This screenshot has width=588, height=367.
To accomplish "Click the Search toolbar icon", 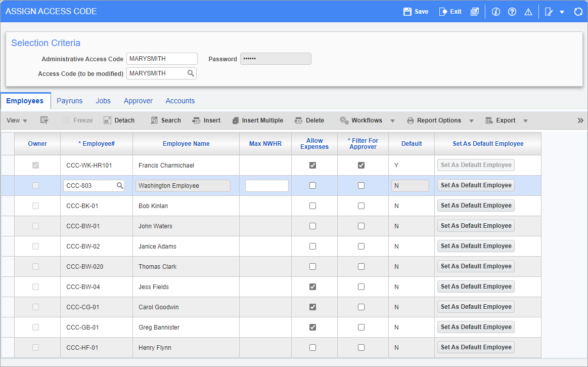I will (x=154, y=120).
